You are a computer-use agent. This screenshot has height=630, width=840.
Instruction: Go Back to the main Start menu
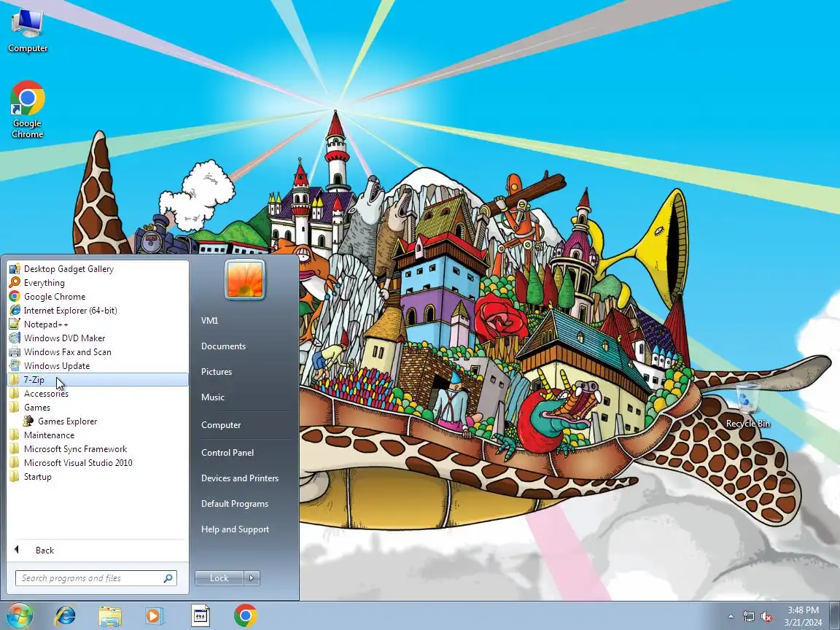point(98,551)
